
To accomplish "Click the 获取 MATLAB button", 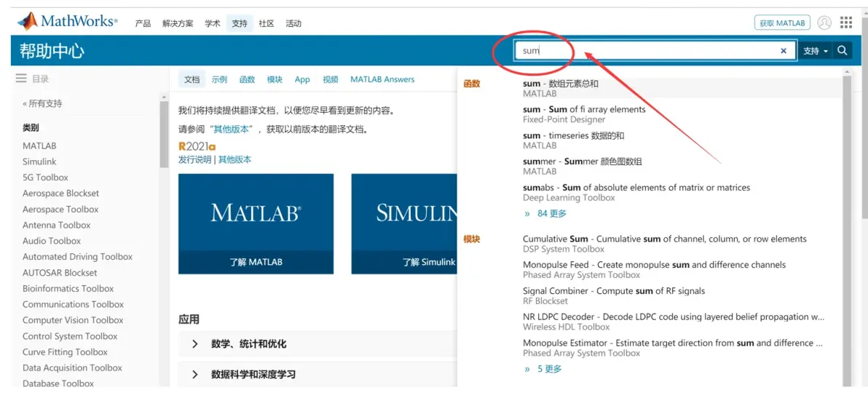I will [782, 23].
